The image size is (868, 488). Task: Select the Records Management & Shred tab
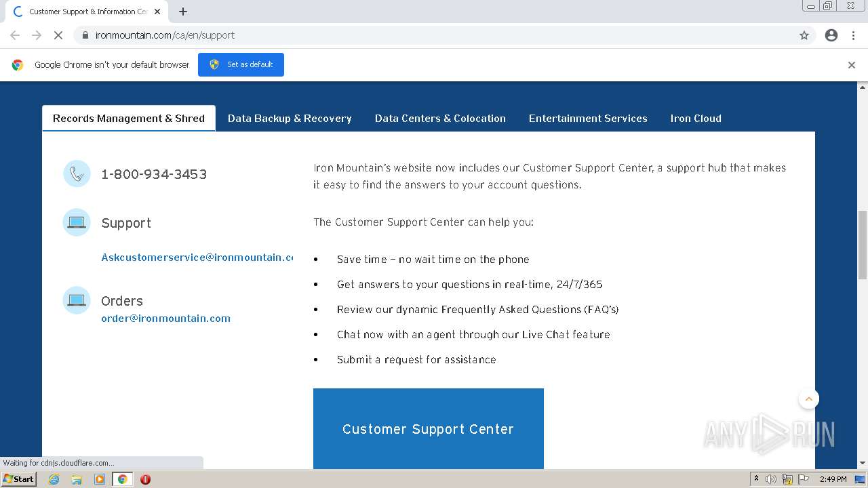(x=129, y=118)
